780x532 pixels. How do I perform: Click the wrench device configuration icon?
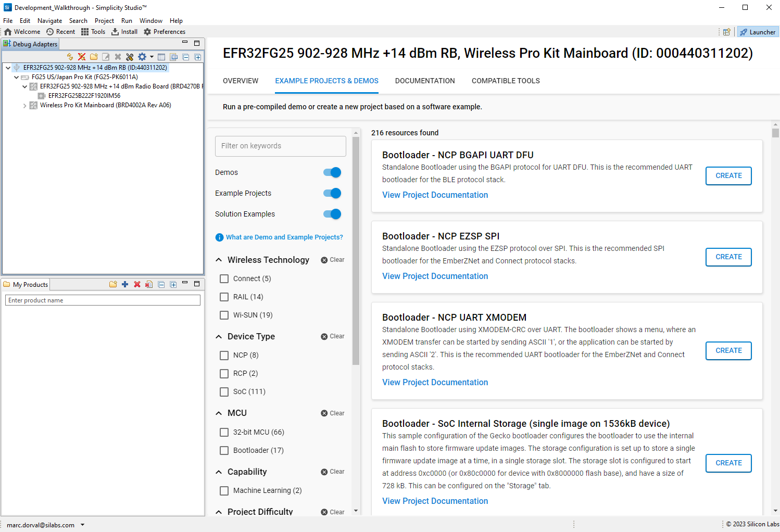[x=130, y=57]
